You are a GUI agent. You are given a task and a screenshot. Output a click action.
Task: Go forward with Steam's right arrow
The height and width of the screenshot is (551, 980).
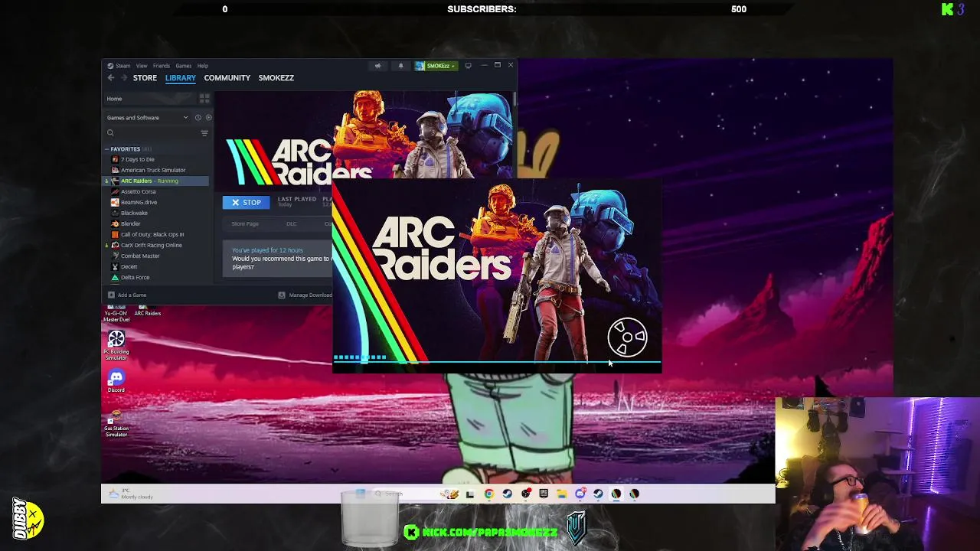coord(122,78)
